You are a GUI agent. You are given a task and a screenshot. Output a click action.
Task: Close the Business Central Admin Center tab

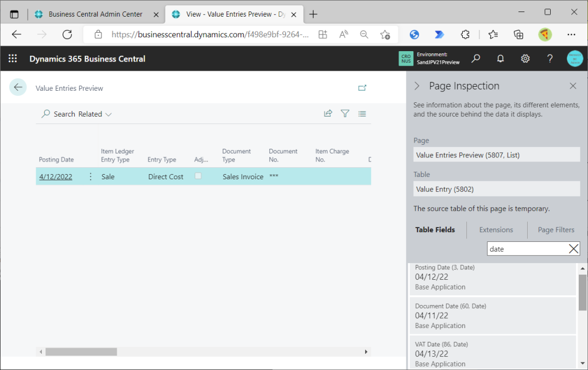click(x=156, y=14)
